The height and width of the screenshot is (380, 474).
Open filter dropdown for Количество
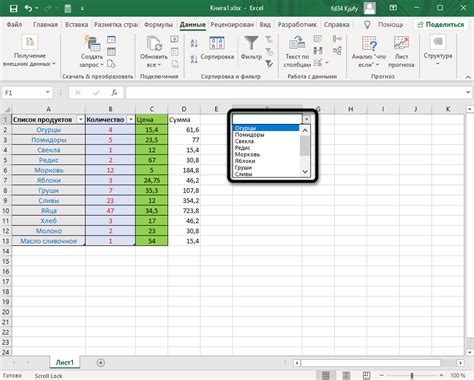click(131, 120)
